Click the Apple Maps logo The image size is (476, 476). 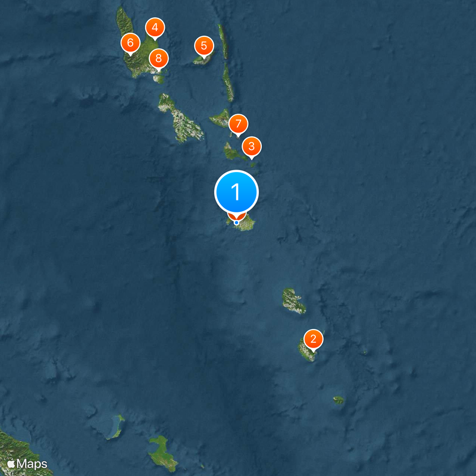[27, 464]
